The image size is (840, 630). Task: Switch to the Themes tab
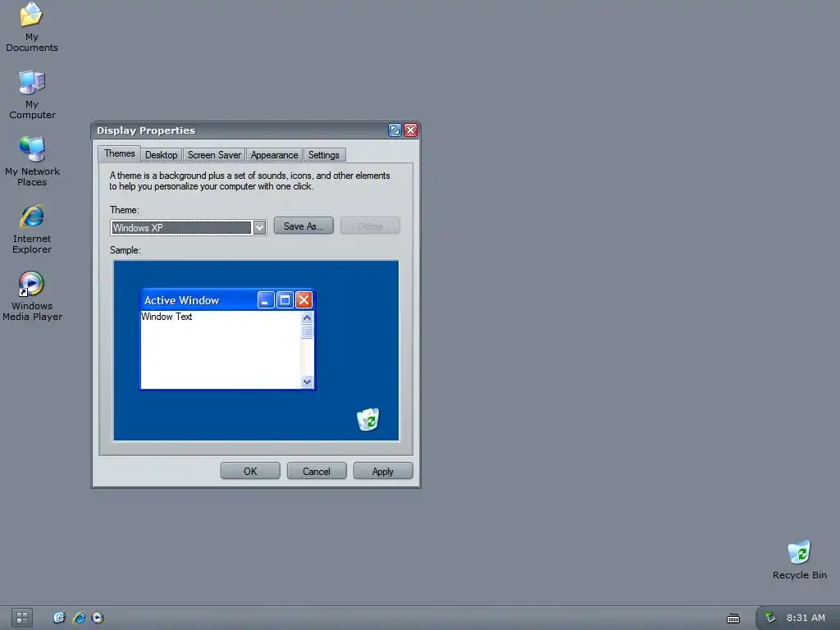120,153
